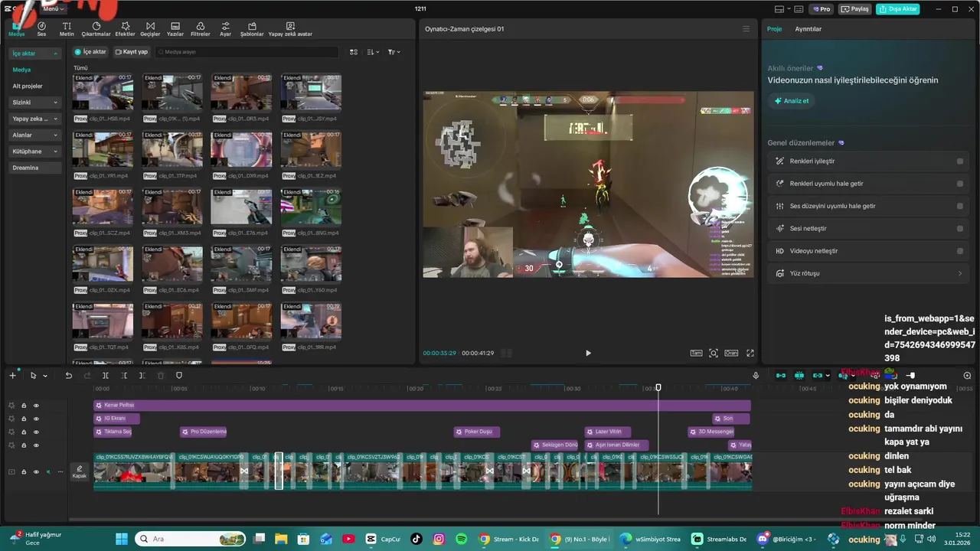This screenshot has width=980, height=551.
Task: Click the timeline playhead handle
Action: (658, 387)
